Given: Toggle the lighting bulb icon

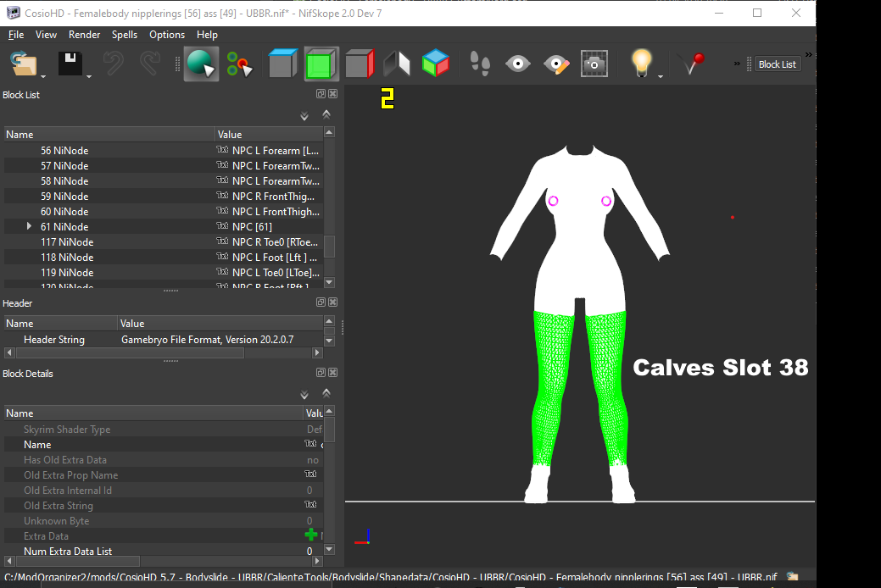Looking at the screenshot, I should [641, 63].
